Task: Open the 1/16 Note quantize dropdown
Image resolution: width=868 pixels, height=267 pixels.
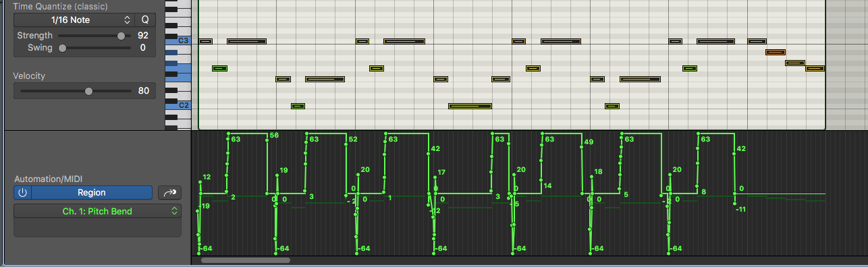Action: pos(74,20)
